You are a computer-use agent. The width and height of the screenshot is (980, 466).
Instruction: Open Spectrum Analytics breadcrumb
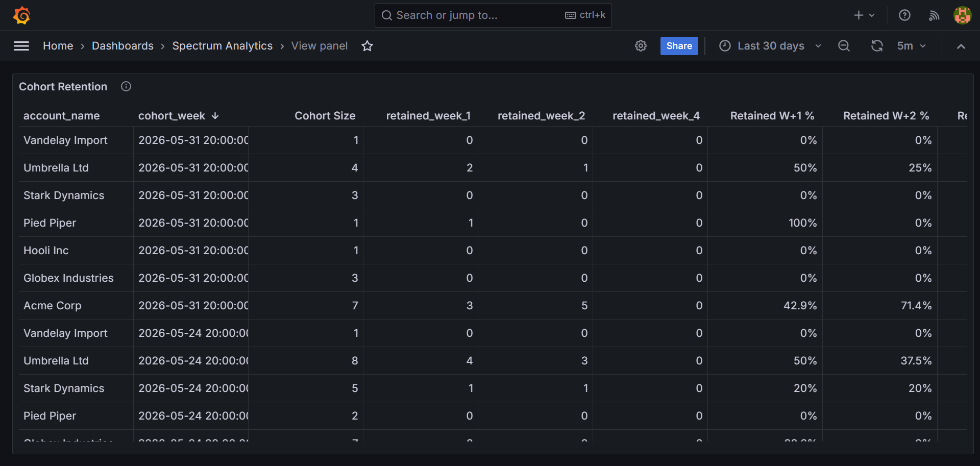pos(223,46)
